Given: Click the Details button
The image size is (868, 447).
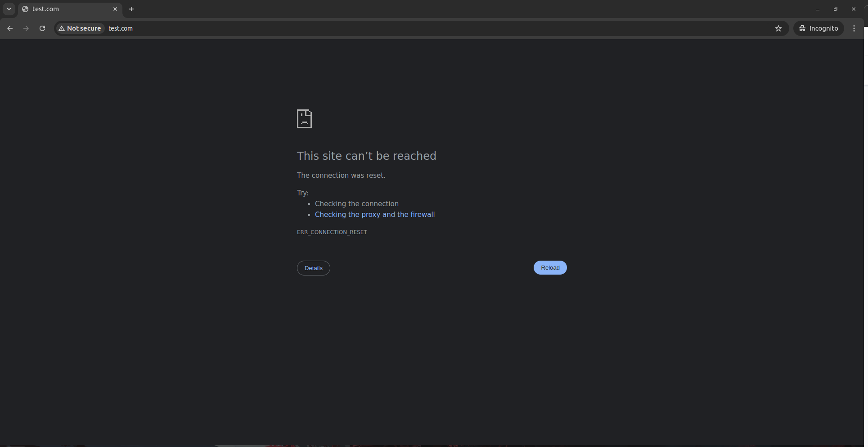Looking at the screenshot, I should pyautogui.click(x=314, y=268).
